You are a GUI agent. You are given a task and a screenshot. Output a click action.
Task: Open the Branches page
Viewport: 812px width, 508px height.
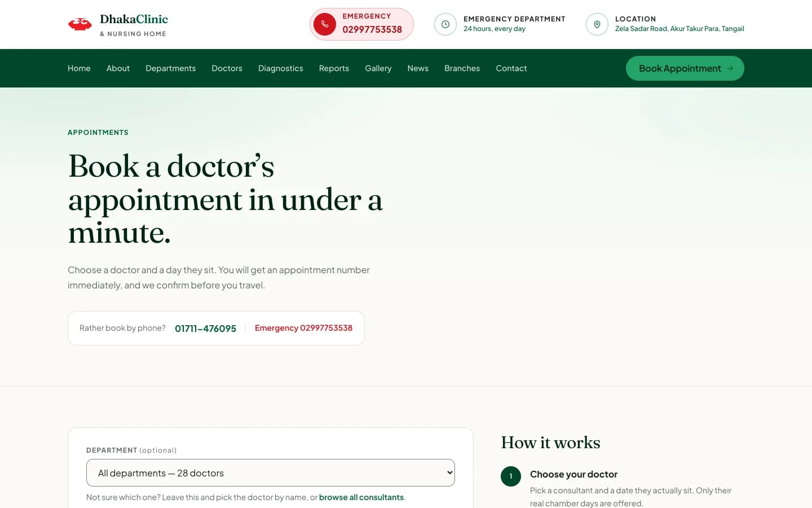462,68
